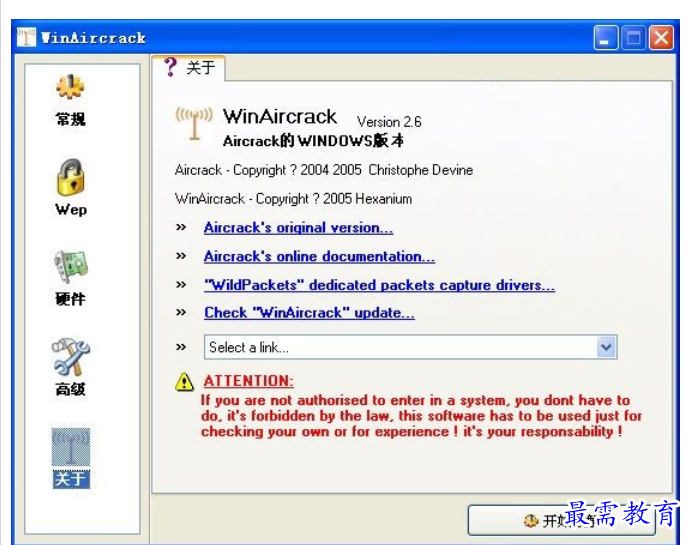The width and height of the screenshot is (686, 545).
Task: Minimize the WinAircrack window
Action: (606, 38)
